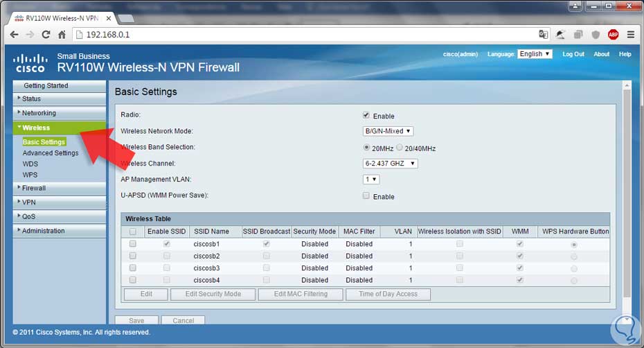Click the Edit button under Wireless Table
644x348 pixels.
coord(146,294)
